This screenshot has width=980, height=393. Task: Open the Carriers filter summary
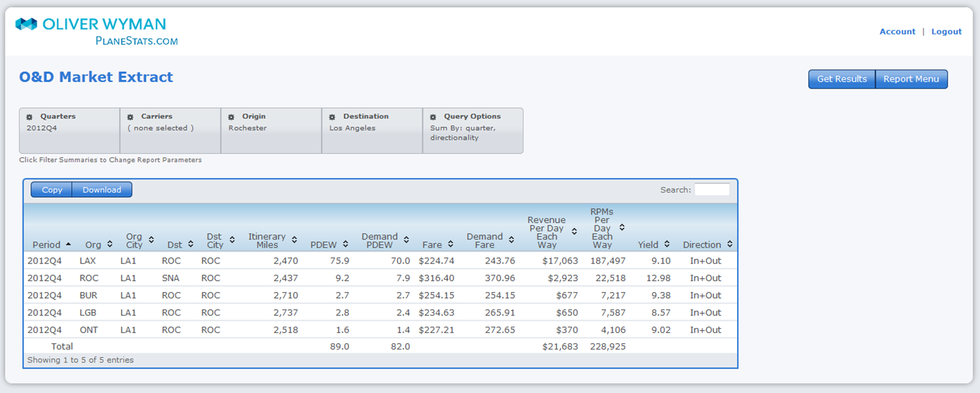(170, 130)
